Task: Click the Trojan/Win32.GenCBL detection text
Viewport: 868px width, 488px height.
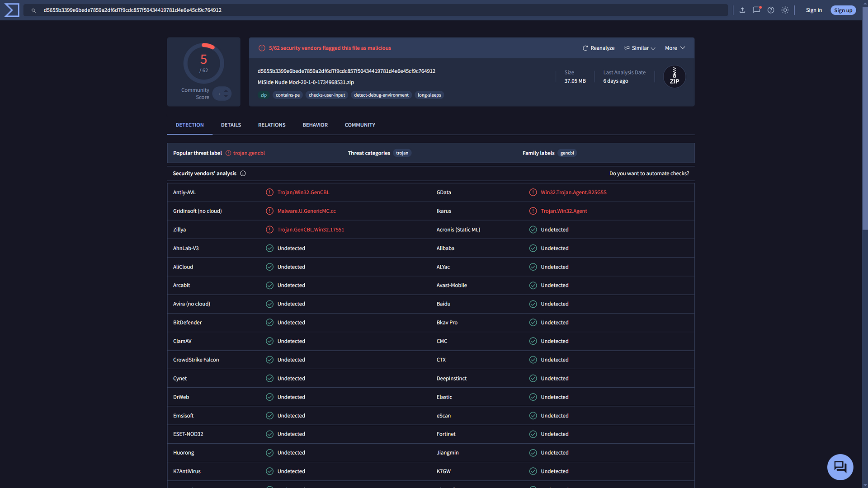Action: tap(303, 192)
